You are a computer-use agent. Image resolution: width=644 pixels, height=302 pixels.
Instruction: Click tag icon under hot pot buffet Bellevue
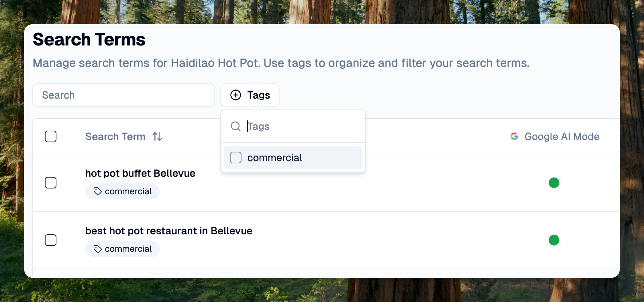(x=97, y=191)
